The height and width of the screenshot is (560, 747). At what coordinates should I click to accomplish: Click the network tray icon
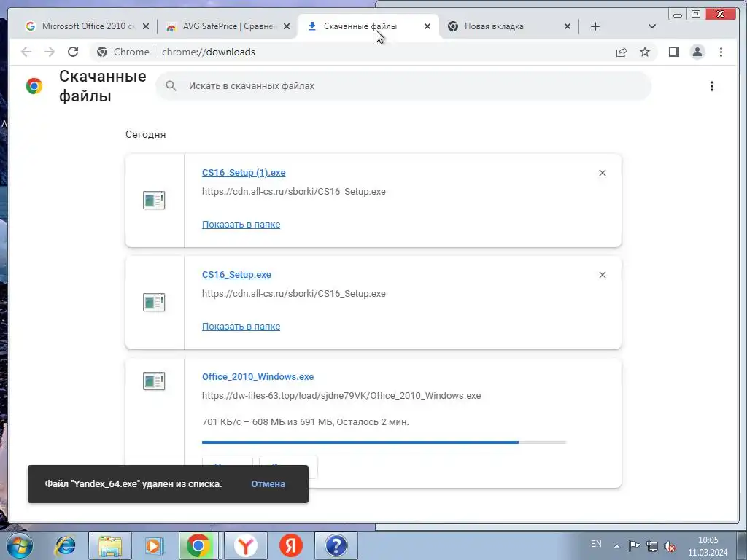click(x=651, y=546)
